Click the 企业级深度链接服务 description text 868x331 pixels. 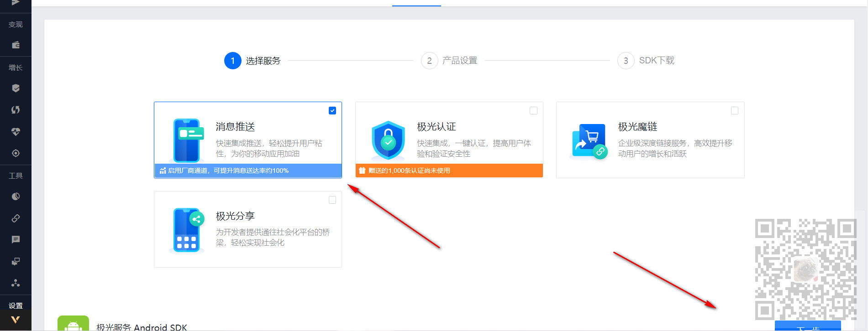(x=675, y=149)
